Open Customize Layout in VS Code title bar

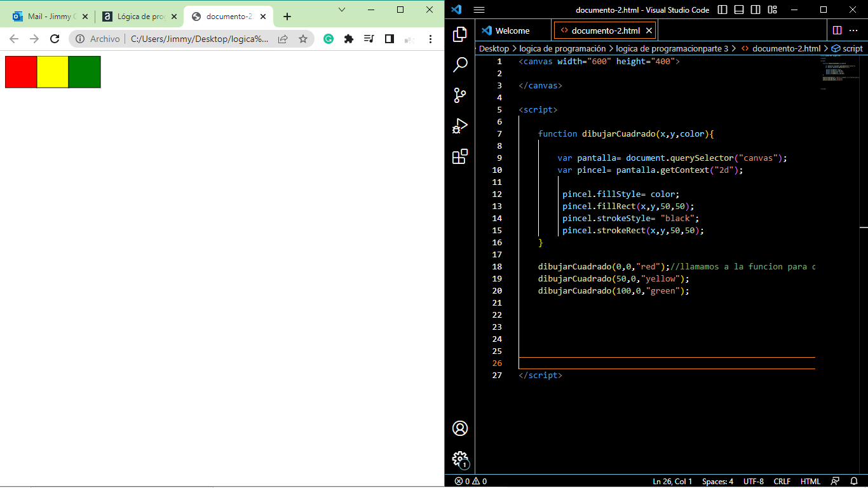click(x=772, y=10)
